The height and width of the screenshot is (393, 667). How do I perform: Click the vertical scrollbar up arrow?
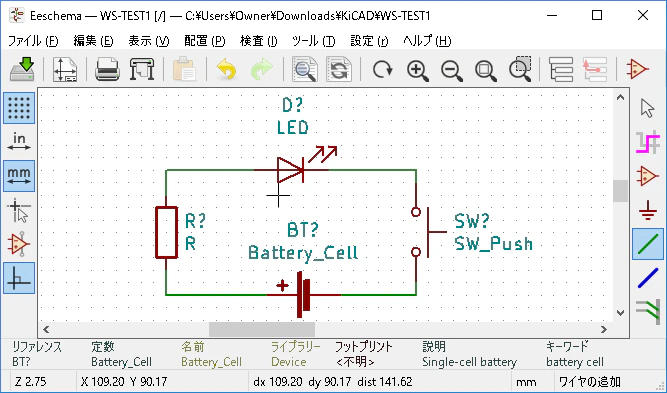[621, 97]
